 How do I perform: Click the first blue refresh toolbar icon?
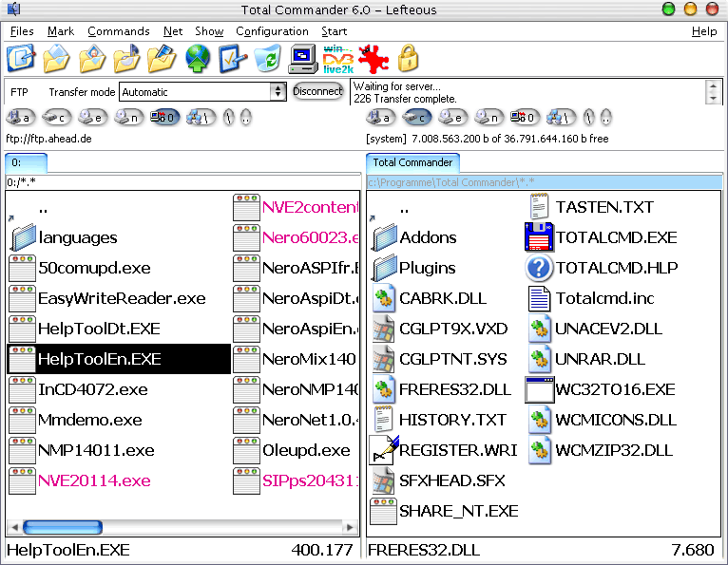(20, 59)
